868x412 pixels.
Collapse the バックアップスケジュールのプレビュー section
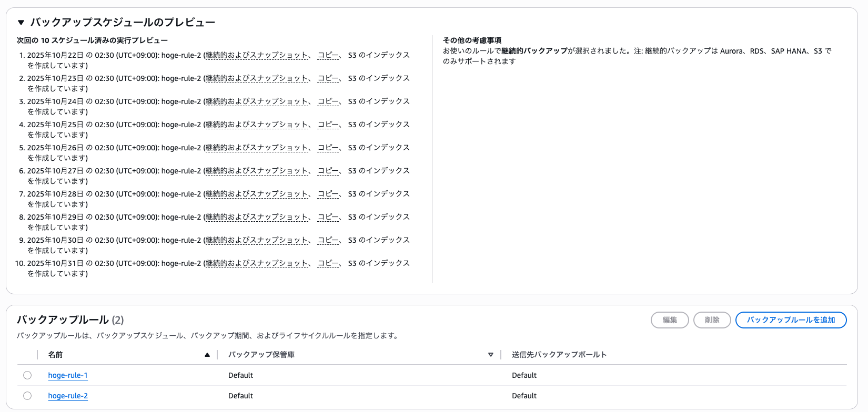21,23
